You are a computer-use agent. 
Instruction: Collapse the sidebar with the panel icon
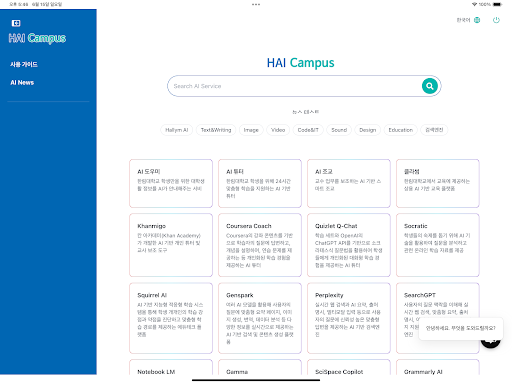pyautogui.click(x=16, y=23)
